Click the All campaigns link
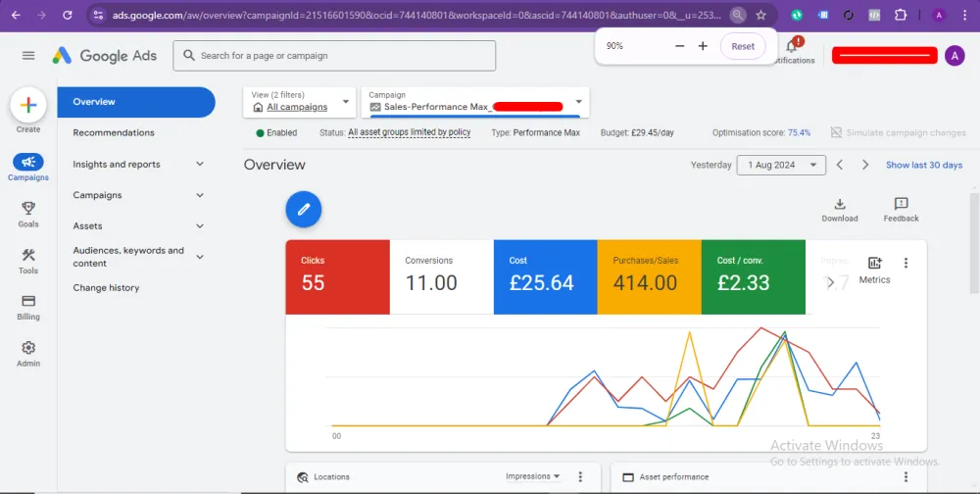The image size is (980, 494). click(297, 107)
